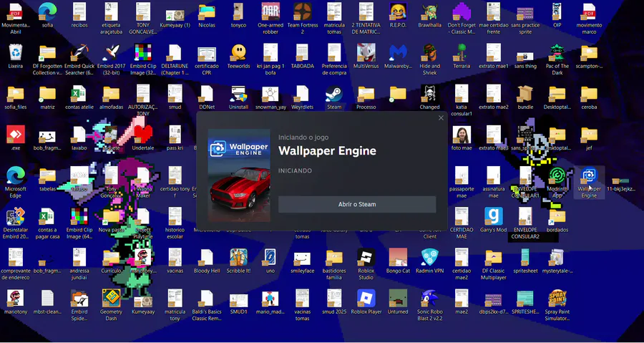Screen dimensions: 644x343
Task: Select the Scribble It! icon
Action: coord(238,261)
